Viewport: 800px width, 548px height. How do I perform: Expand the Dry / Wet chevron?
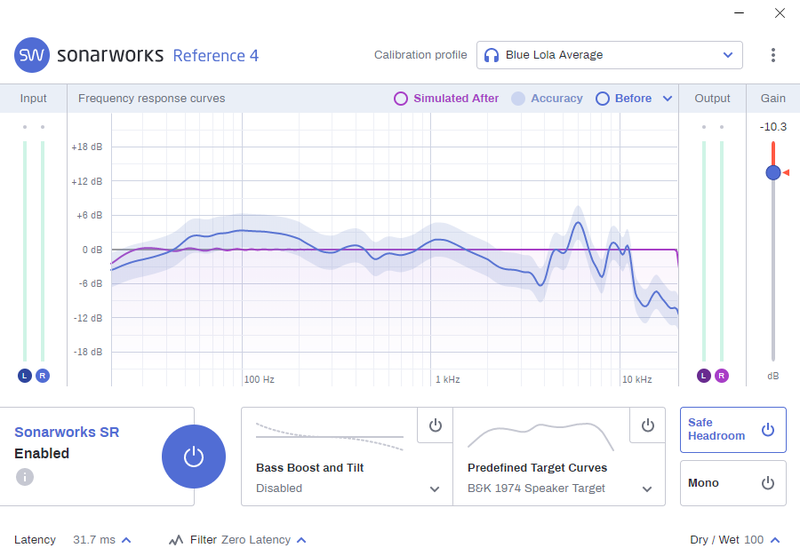point(776,540)
